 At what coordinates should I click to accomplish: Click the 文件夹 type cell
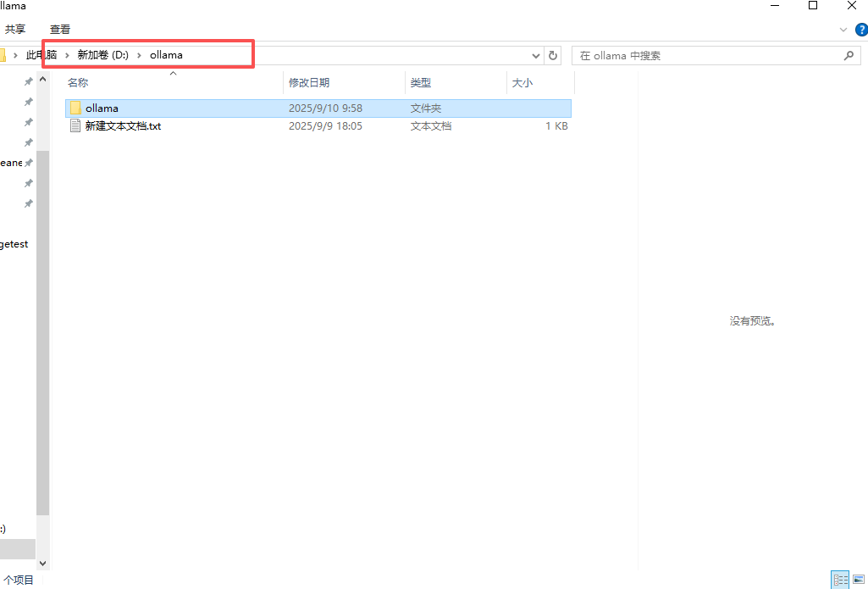pyautogui.click(x=426, y=108)
